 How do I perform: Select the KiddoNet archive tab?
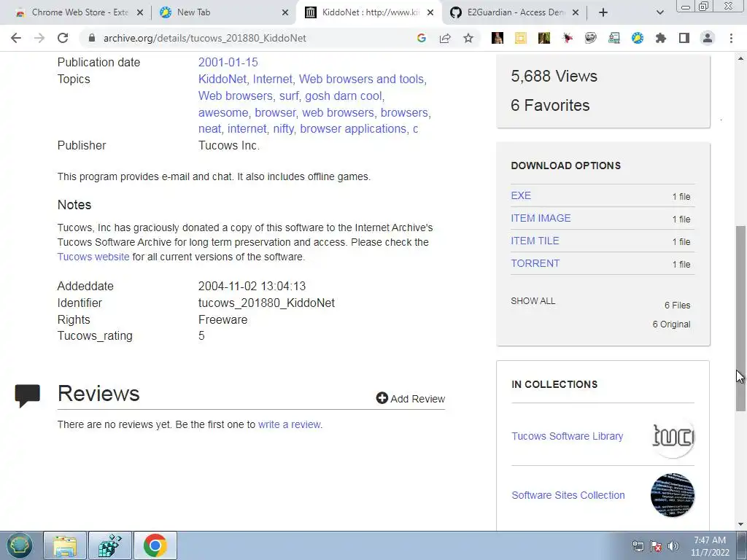coord(369,12)
